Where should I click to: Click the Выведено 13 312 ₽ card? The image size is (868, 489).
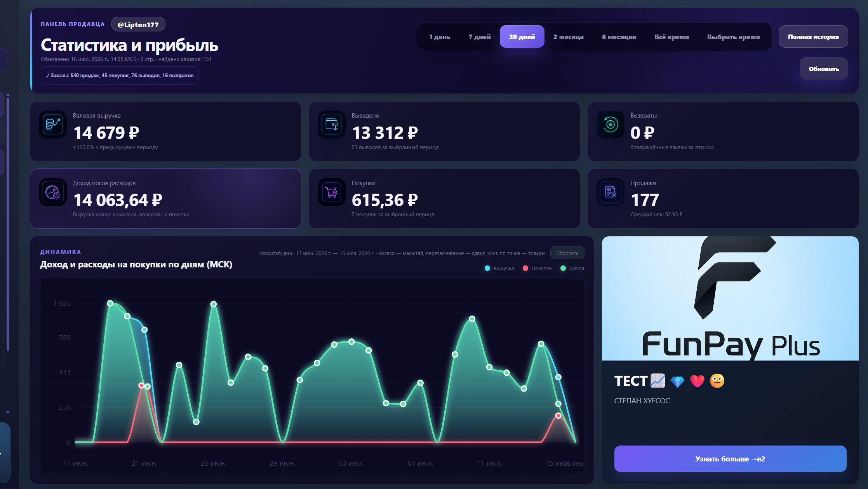click(444, 131)
